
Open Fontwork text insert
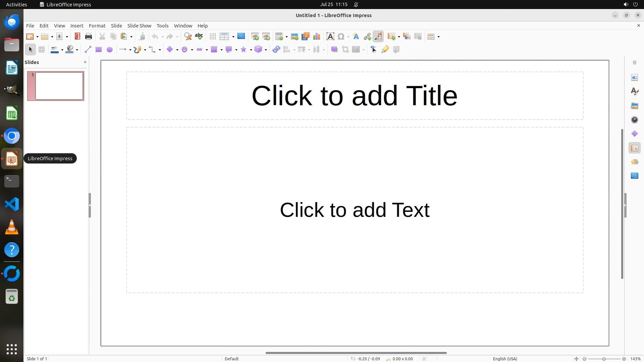(x=356, y=37)
